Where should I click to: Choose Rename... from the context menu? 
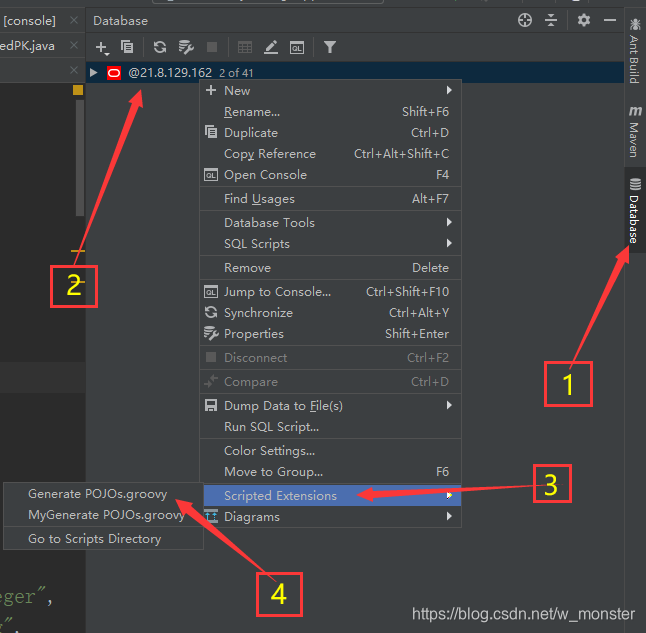[x=330, y=112]
